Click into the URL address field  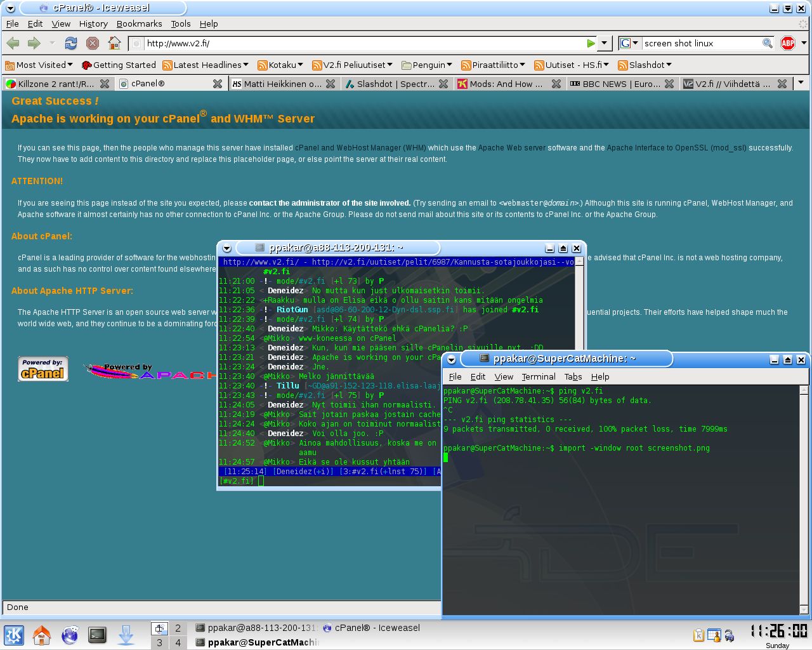[362, 43]
